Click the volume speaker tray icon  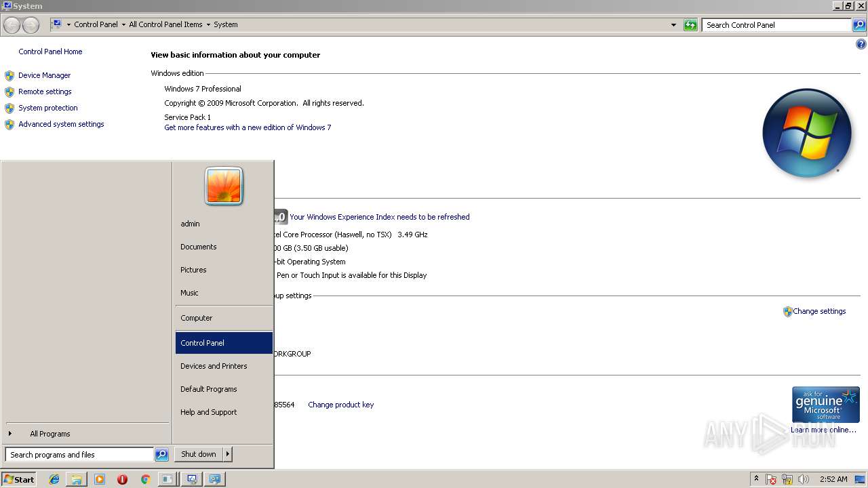[x=803, y=479]
